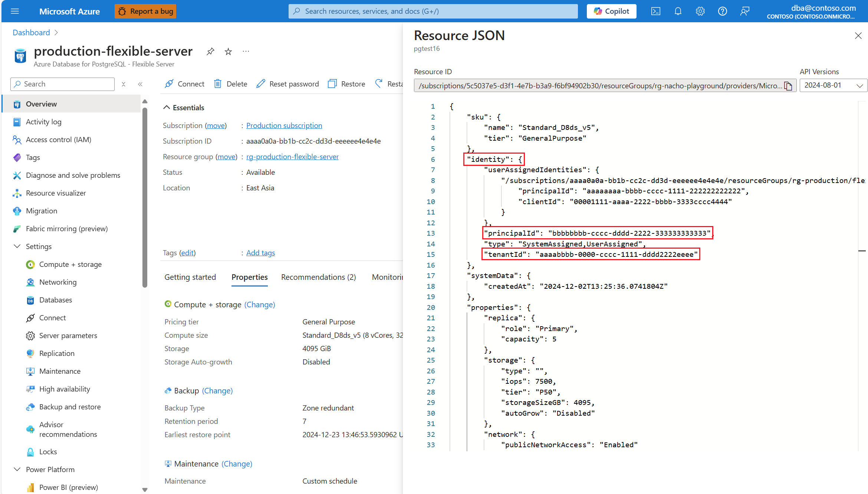This screenshot has height=494, width=868.
Task: Open portal settings gear
Action: tap(700, 11)
